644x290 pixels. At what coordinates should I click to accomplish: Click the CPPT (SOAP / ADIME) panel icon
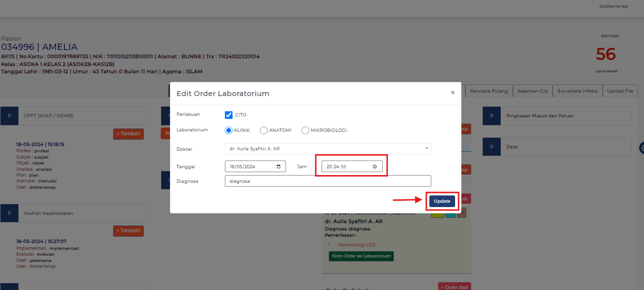click(x=9, y=116)
